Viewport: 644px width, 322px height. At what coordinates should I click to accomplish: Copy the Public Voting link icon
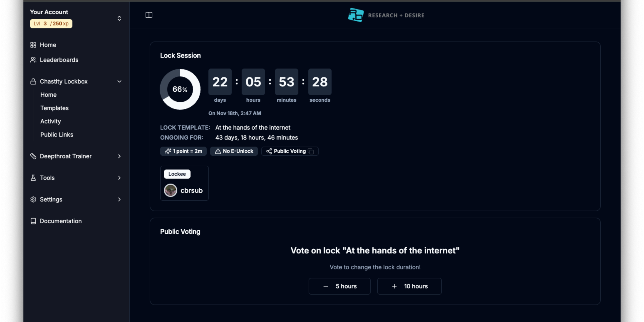click(x=311, y=151)
